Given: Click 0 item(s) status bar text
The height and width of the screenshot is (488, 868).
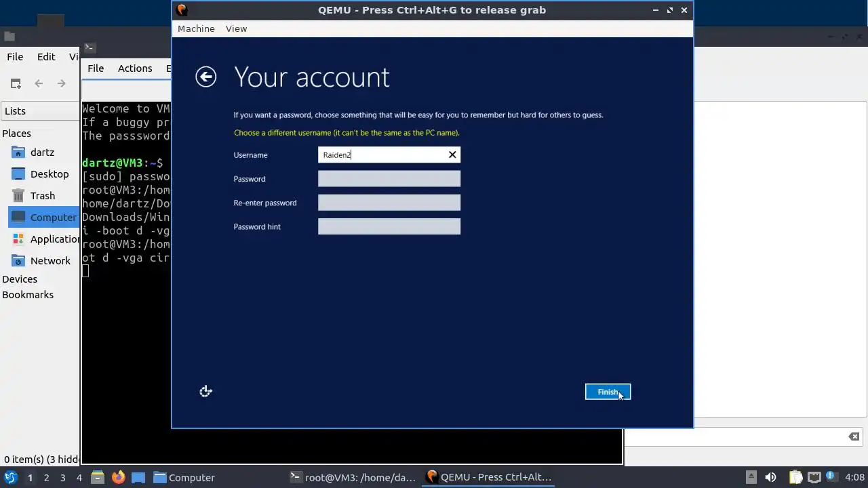Looking at the screenshot, I should click(41, 459).
